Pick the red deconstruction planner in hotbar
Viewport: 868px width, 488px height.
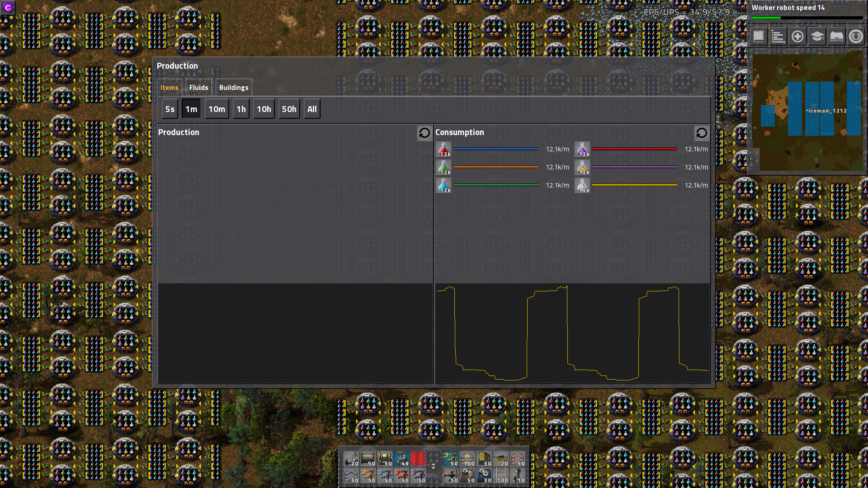coord(418,459)
